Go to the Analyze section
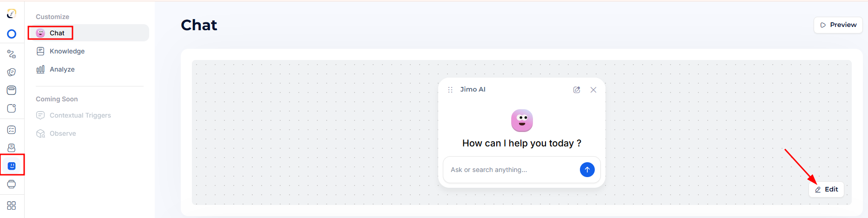 pyautogui.click(x=62, y=69)
